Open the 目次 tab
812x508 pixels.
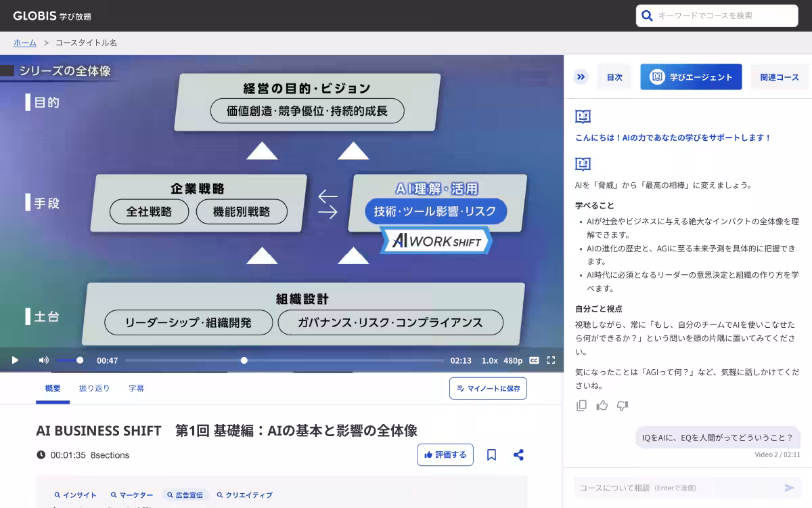pyautogui.click(x=614, y=77)
